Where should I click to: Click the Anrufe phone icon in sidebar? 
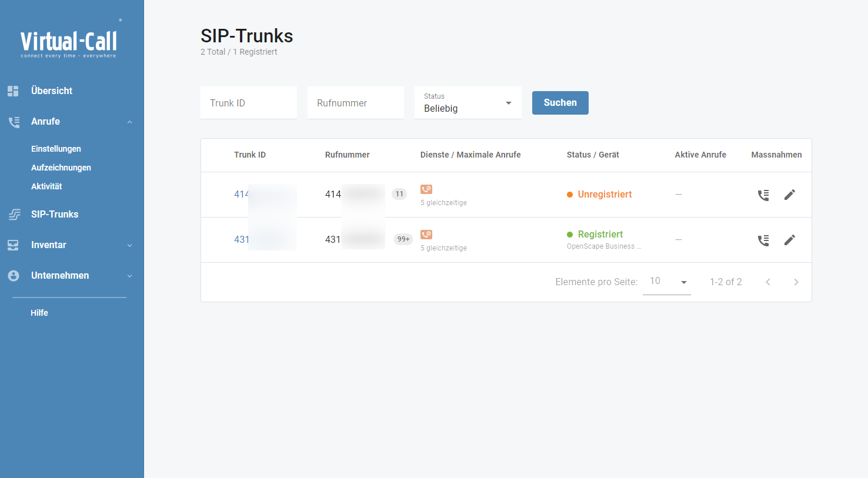tap(13, 122)
